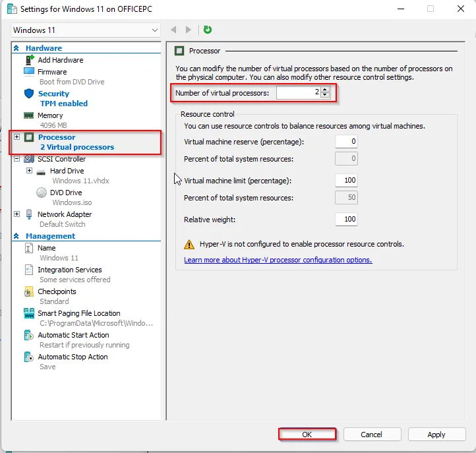Click the Checkpoints icon
Image resolution: width=476 pixels, height=453 pixels.
[x=28, y=291]
